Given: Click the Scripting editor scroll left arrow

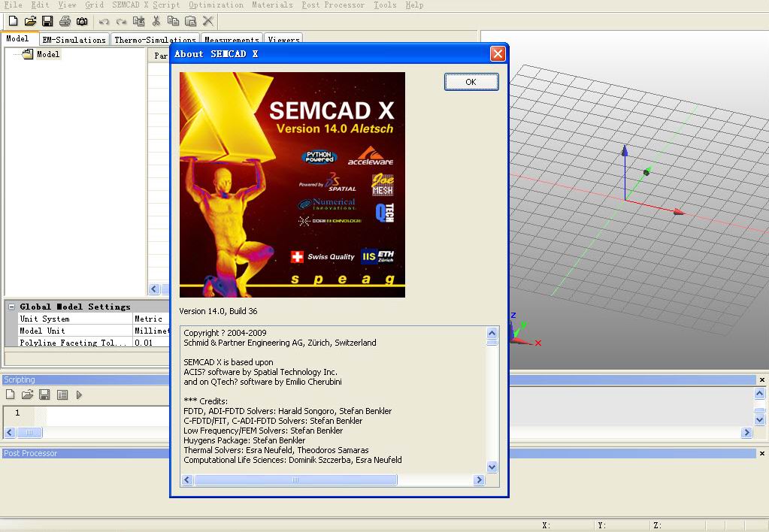Looking at the screenshot, I should [9, 433].
